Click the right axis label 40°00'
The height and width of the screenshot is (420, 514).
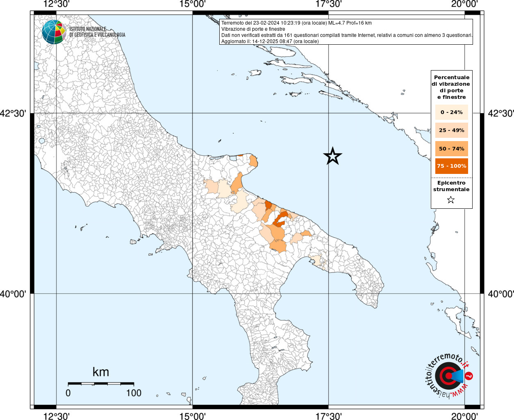click(500, 294)
